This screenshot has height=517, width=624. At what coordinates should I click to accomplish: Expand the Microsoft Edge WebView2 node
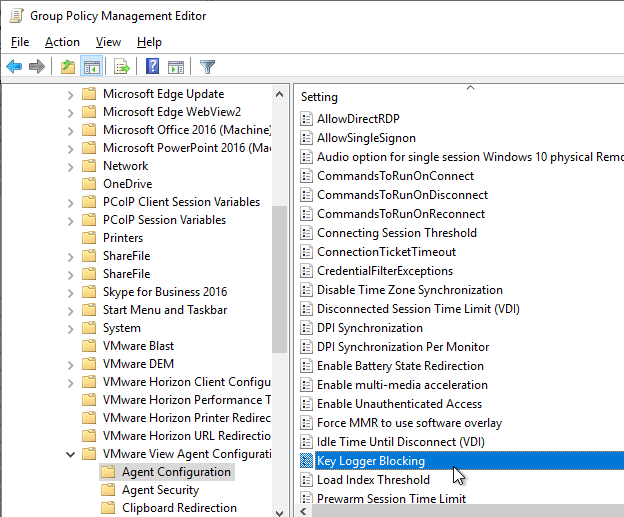(70, 113)
